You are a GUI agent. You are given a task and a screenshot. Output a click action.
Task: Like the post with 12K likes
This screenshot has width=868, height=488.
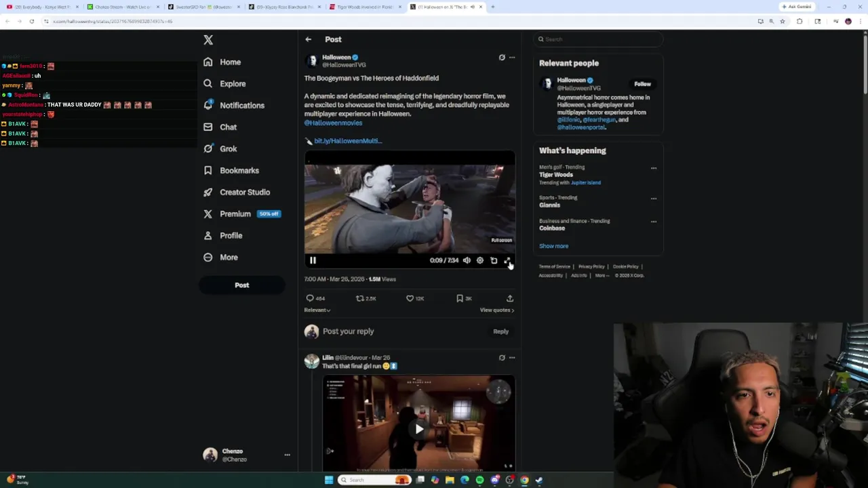pos(415,298)
